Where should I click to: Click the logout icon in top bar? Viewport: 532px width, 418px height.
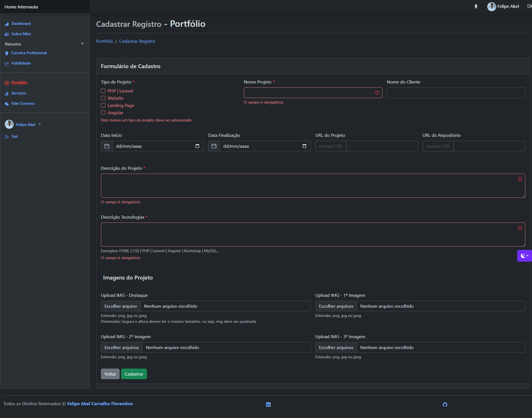529,6
